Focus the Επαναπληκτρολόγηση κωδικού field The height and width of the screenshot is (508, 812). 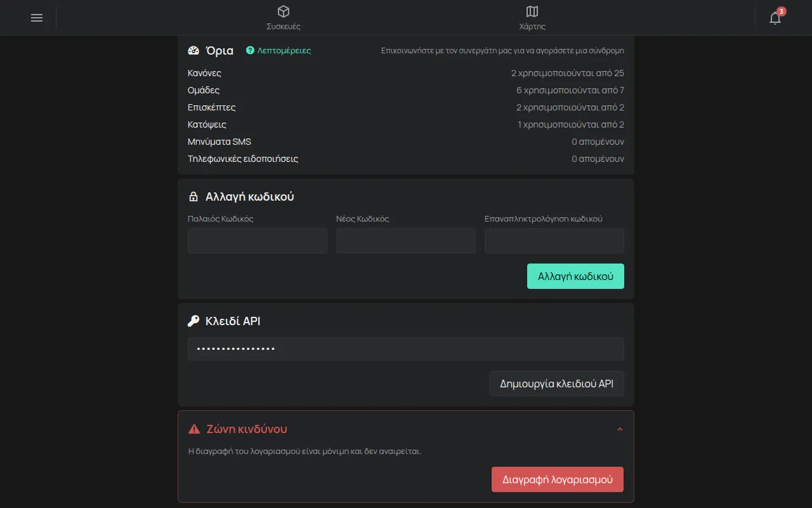tap(554, 241)
